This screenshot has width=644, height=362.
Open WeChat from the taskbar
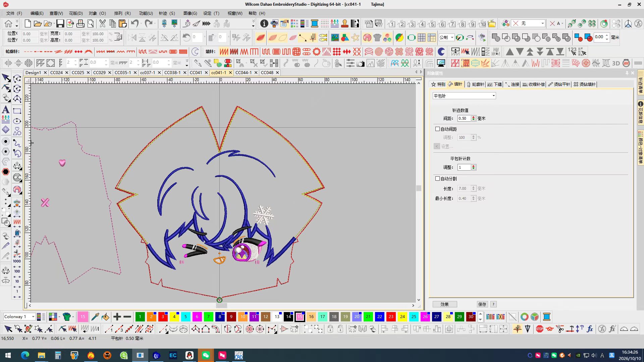[x=206, y=355]
